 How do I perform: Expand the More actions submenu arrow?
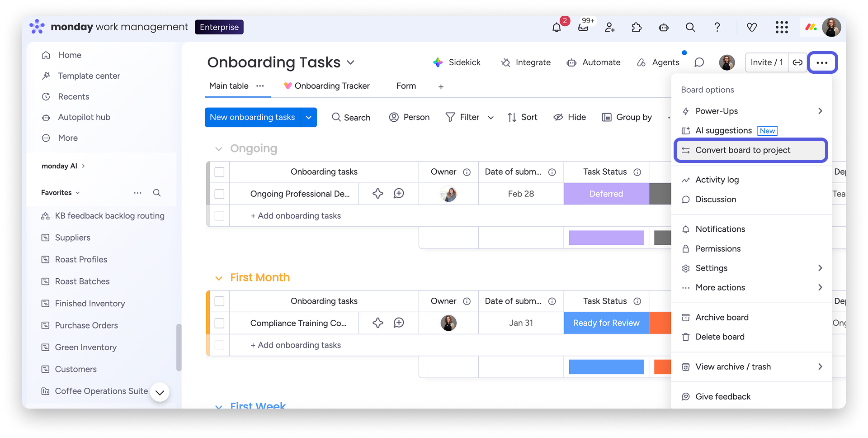[820, 287]
